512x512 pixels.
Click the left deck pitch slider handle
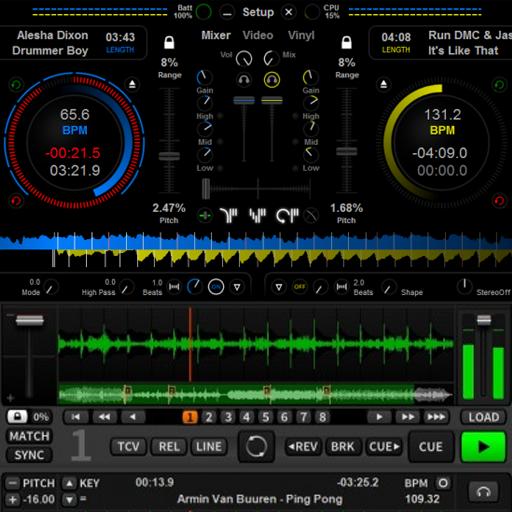point(169,156)
